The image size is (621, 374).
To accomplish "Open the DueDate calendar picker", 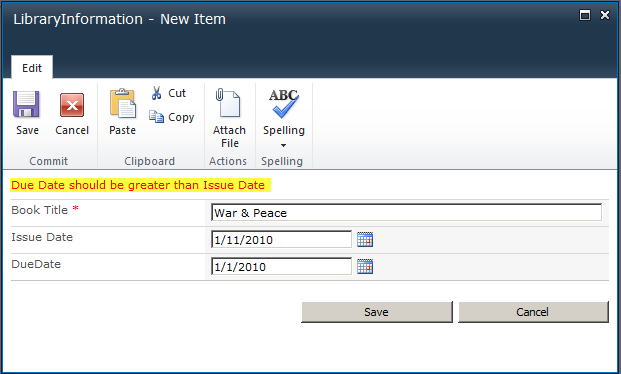I will 365,267.
